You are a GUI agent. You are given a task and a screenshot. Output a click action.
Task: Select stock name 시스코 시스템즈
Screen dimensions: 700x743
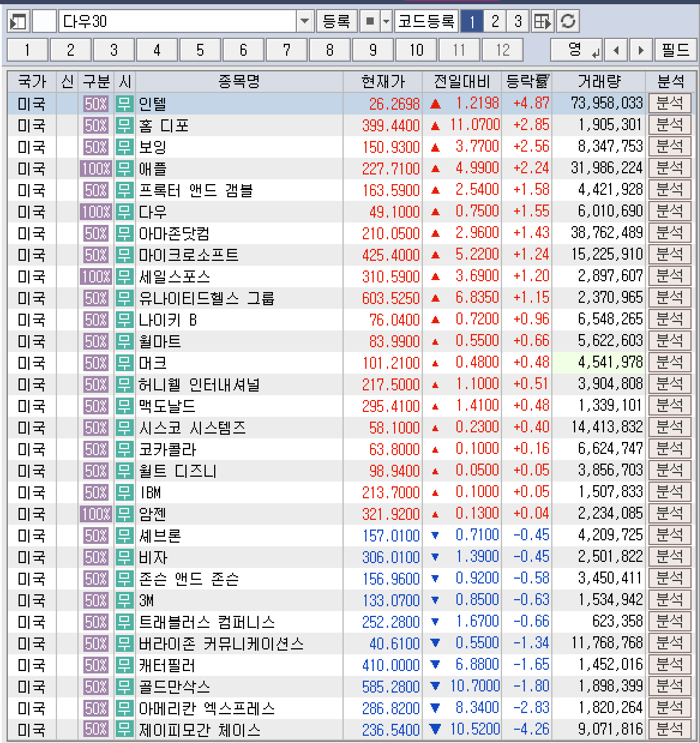click(x=193, y=428)
